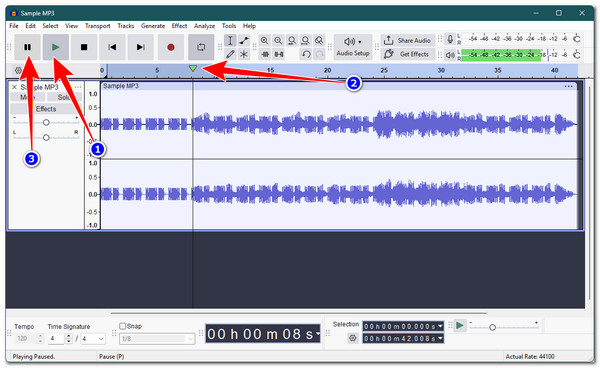Open the Transport menu

pyautogui.click(x=98, y=26)
